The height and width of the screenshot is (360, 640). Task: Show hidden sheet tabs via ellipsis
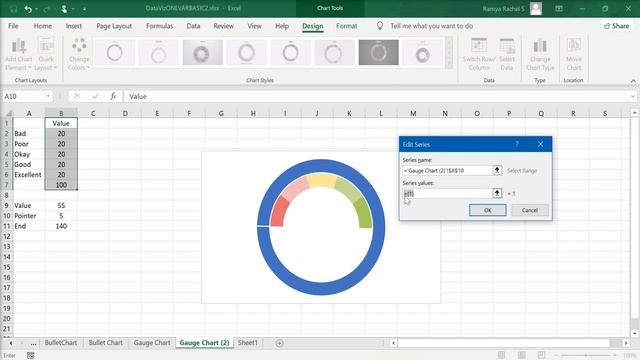tap(33, 343)
